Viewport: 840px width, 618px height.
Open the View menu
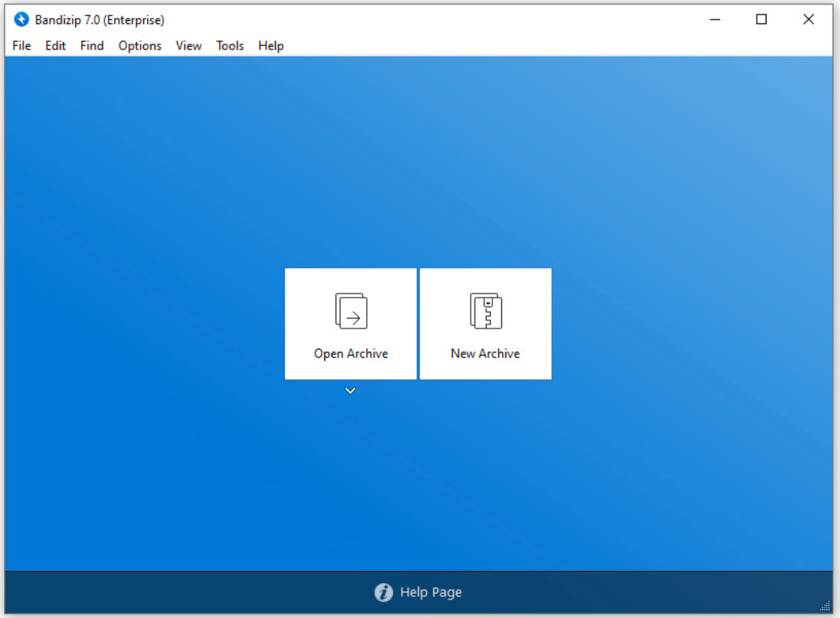tap(188, 46)
